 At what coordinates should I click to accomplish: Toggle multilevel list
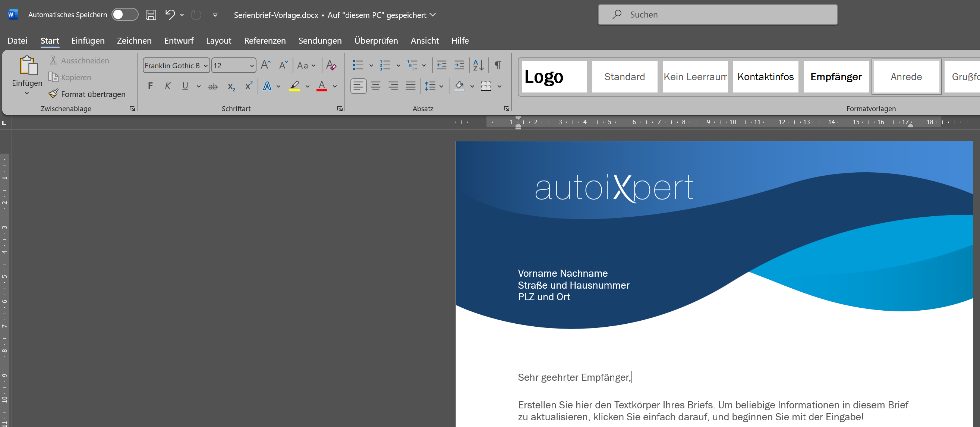tap(412, 65)
